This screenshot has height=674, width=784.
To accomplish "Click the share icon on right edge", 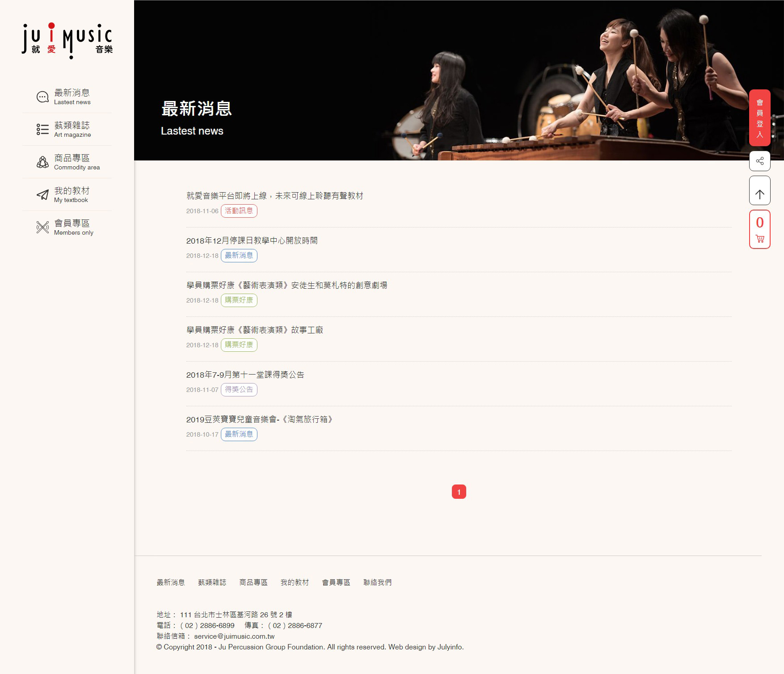I will tap(760, 161).
